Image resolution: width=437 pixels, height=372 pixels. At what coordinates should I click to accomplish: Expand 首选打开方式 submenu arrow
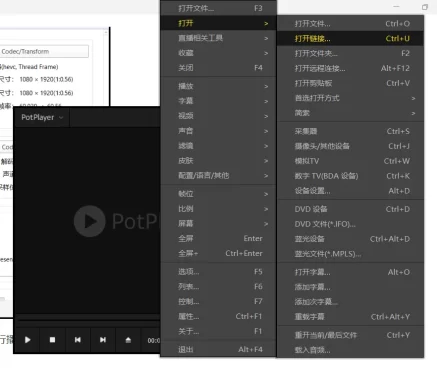point(413,98)
